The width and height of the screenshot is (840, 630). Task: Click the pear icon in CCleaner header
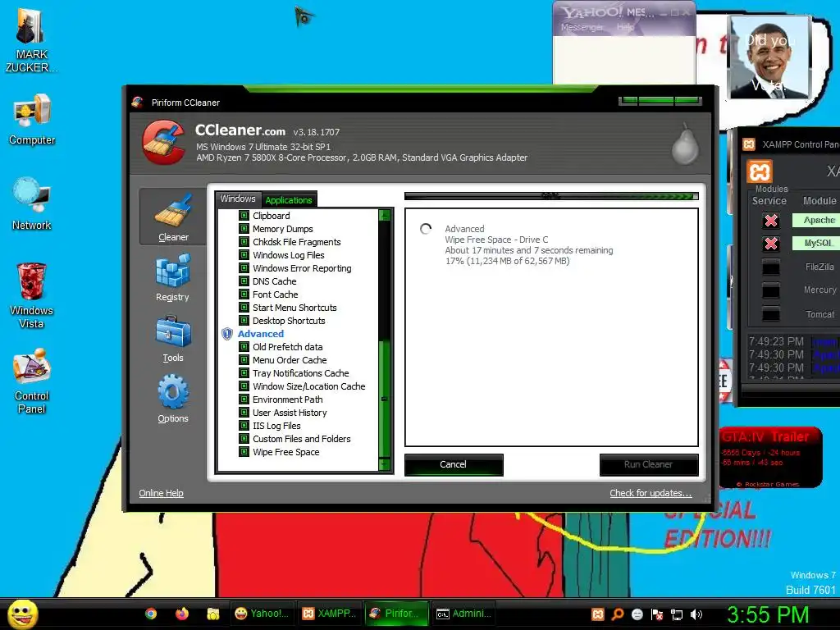[685, 144]
